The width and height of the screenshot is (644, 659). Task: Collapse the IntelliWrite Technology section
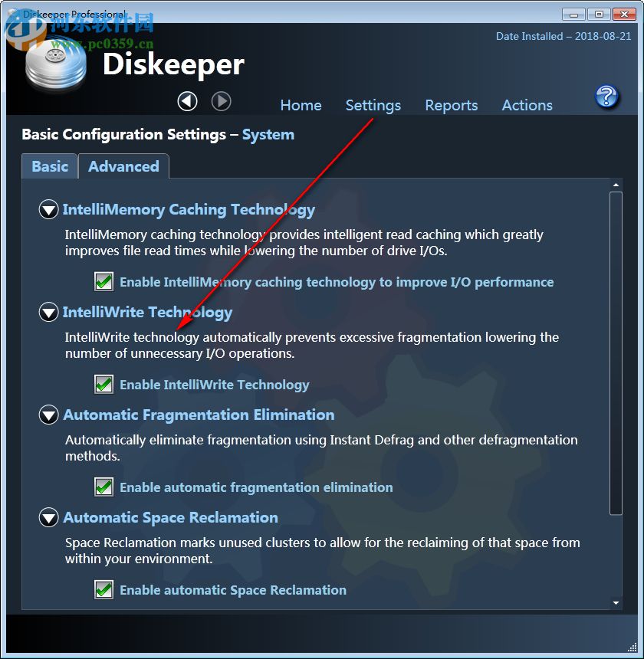tap(48, 312)
